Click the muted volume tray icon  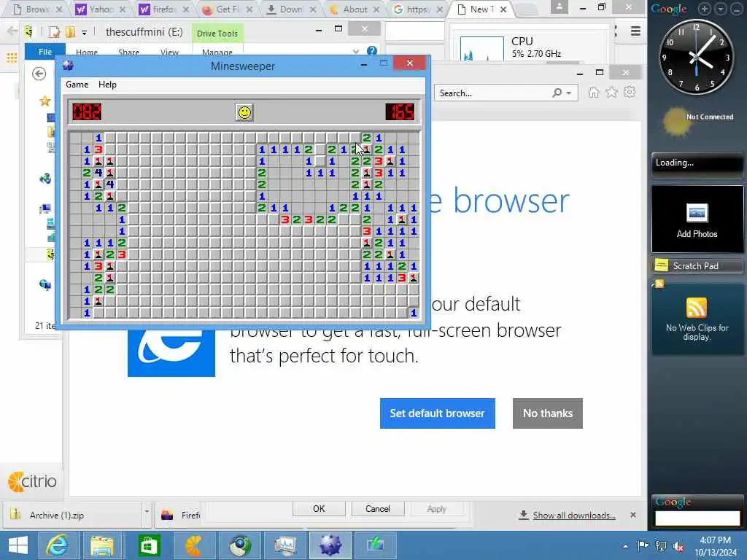pos(677,546)
